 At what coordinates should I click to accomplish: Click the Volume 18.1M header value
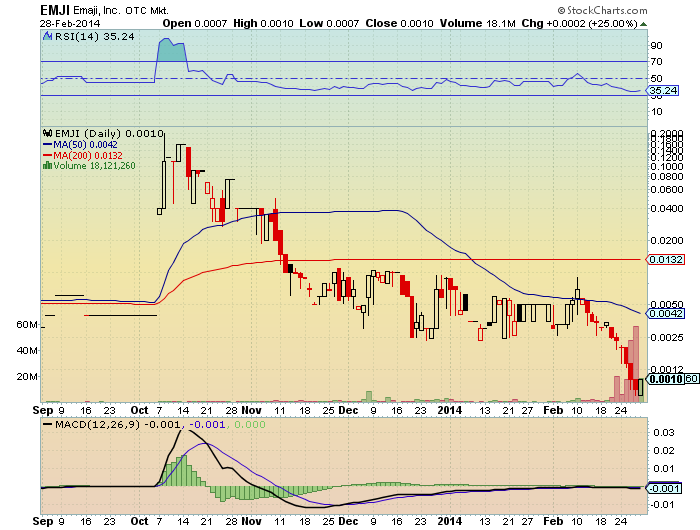(477, 24)
